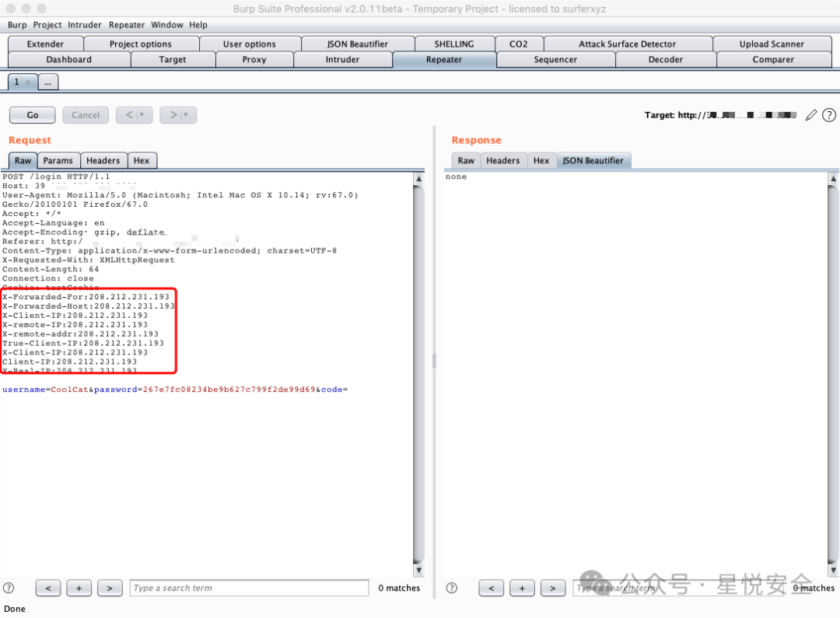Switch to the Sequencer tab
The image size is (840, 618).
(x=555, y=59)
